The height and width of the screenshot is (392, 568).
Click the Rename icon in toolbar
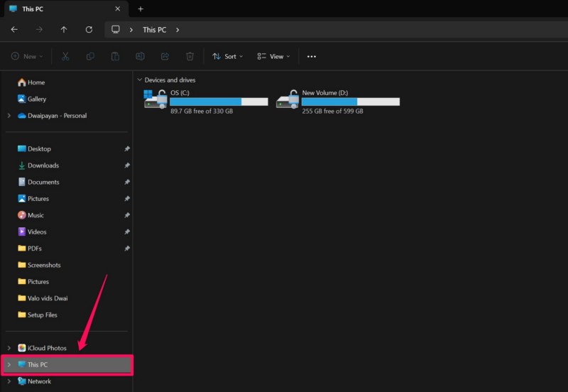[140, 56]
